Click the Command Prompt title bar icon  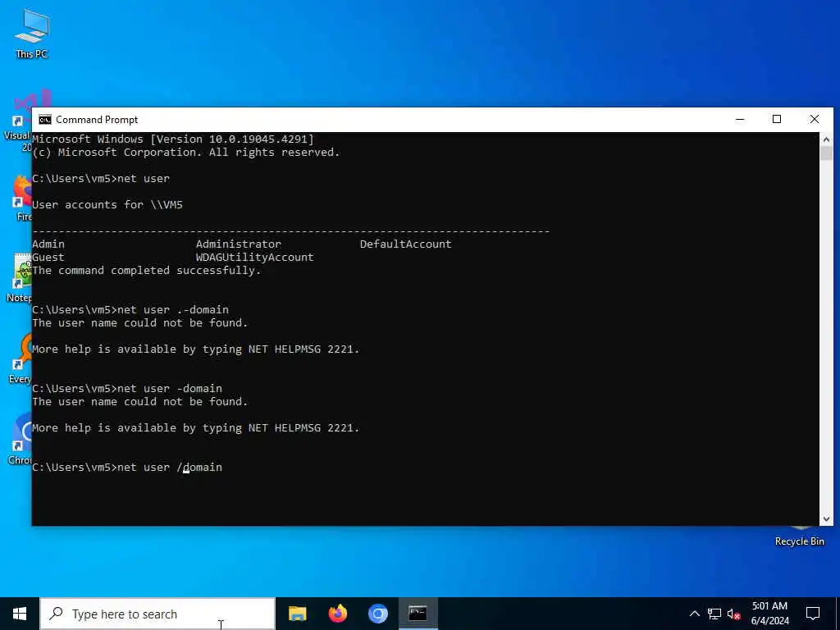(45, 120)
